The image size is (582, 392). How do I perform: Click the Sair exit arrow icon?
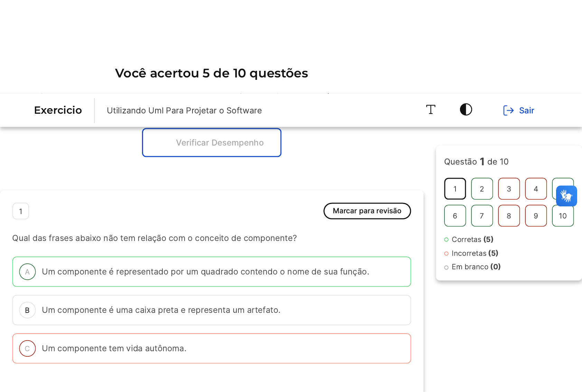click(508, 110)
